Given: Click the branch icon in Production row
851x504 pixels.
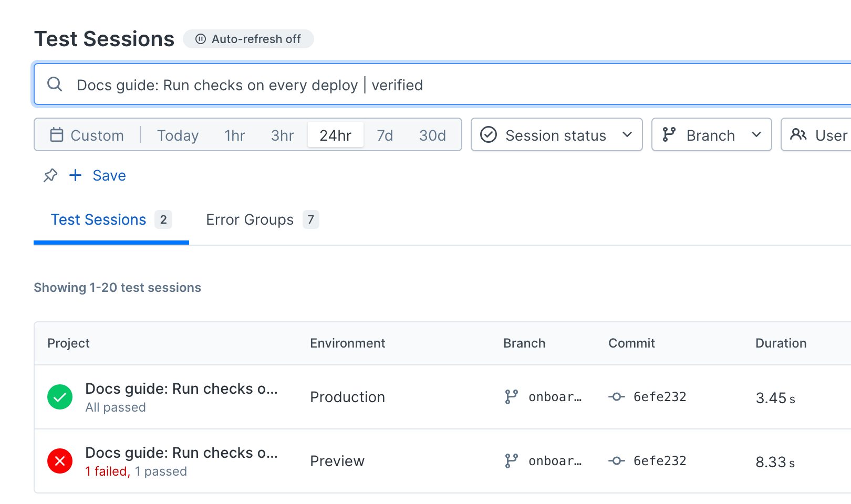Looking at the screenshot, I should pos(511,397).
